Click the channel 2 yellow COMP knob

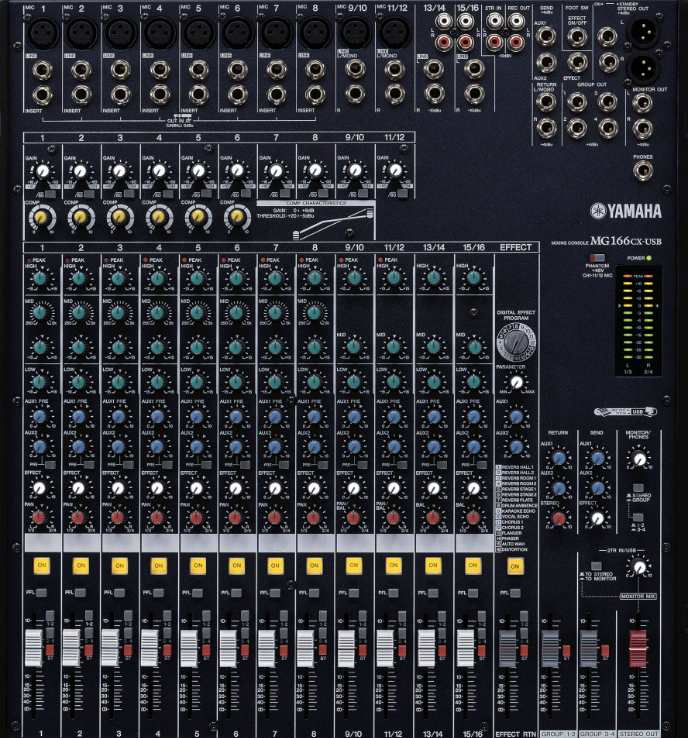pos(80,217)
